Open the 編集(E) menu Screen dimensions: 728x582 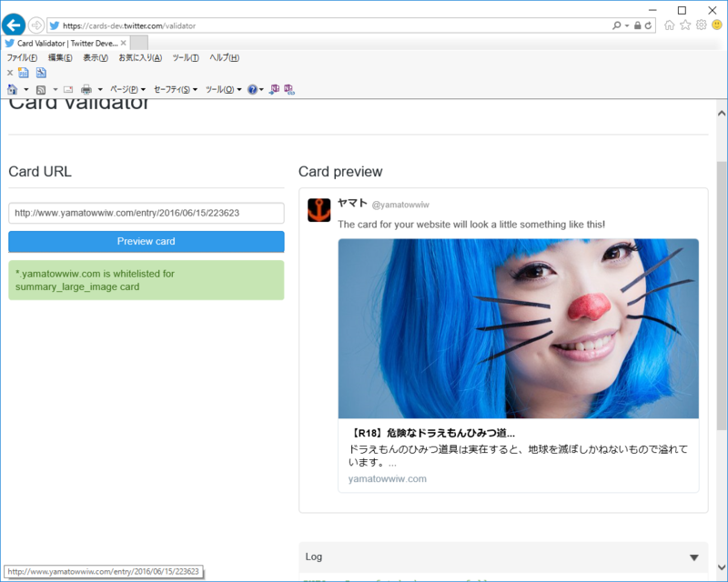click(60, 57)
